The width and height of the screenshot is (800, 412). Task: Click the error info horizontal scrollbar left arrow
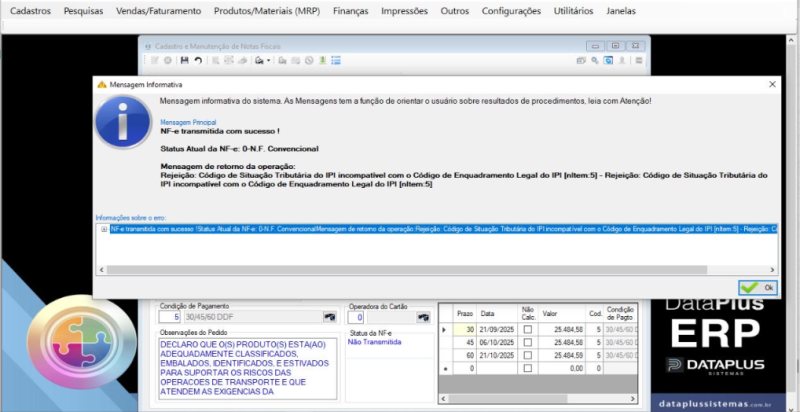coord(101,270)
